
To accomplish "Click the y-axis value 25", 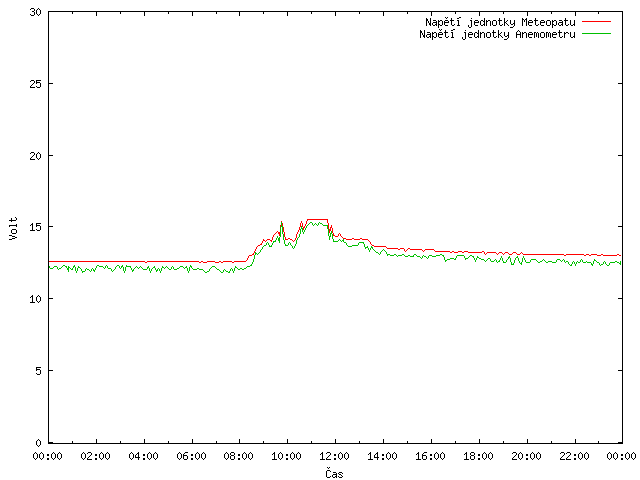I will pyautogui.click(x=36, y=84).
